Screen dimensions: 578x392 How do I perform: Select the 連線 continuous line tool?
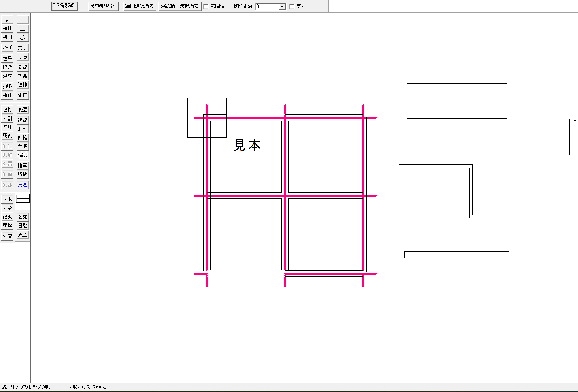[23, 84]
